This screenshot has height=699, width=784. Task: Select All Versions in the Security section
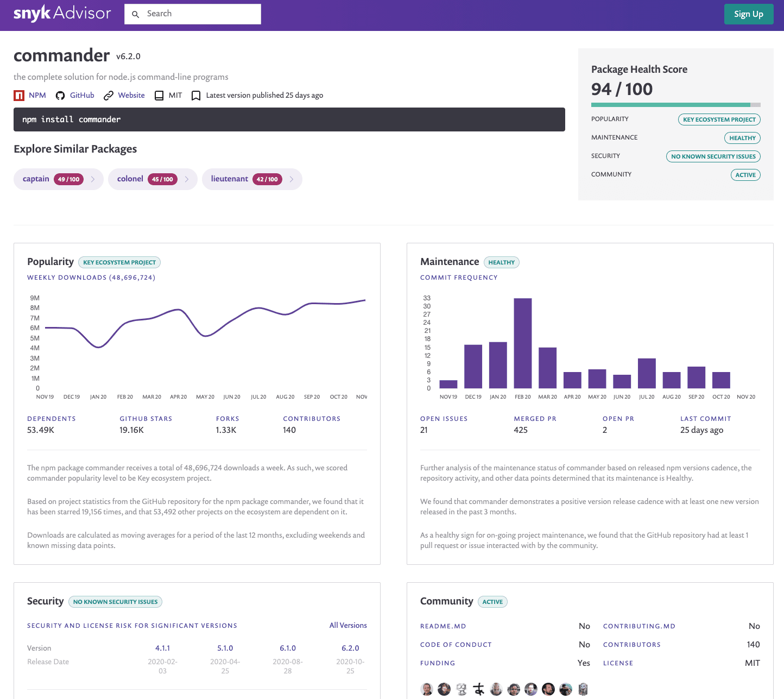pyautogui.click(x=348, y=625)
